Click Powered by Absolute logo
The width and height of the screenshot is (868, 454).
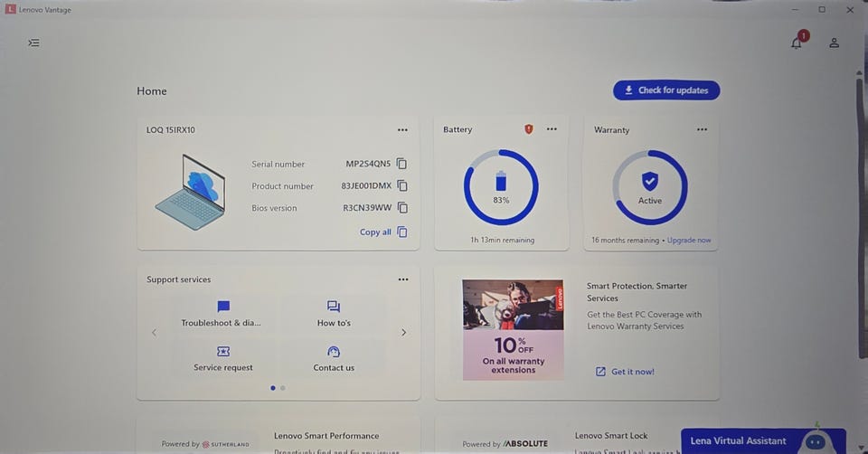coord(505,443)
